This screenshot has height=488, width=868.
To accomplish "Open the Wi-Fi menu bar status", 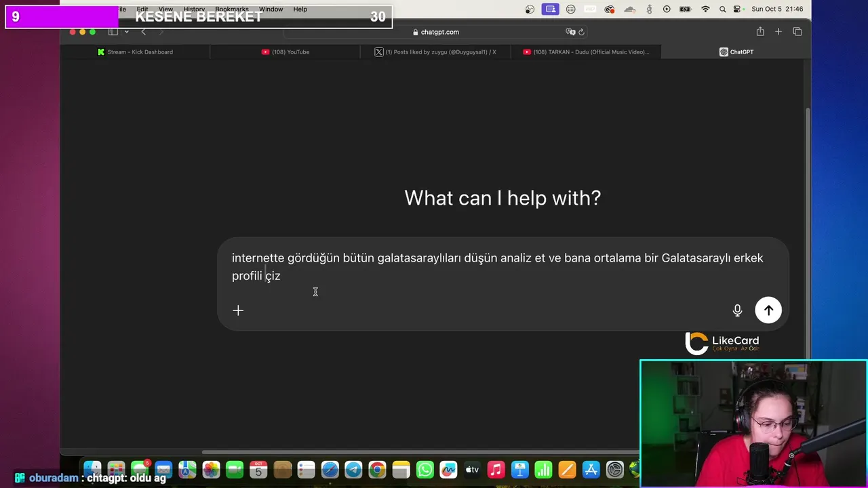I will point(705,9).
